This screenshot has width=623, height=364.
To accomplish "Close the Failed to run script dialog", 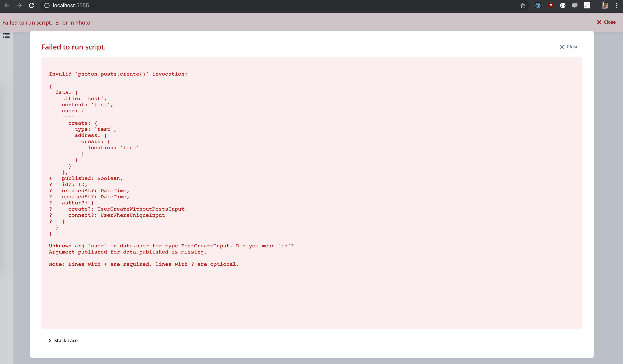I will click(x=569, y=47).
